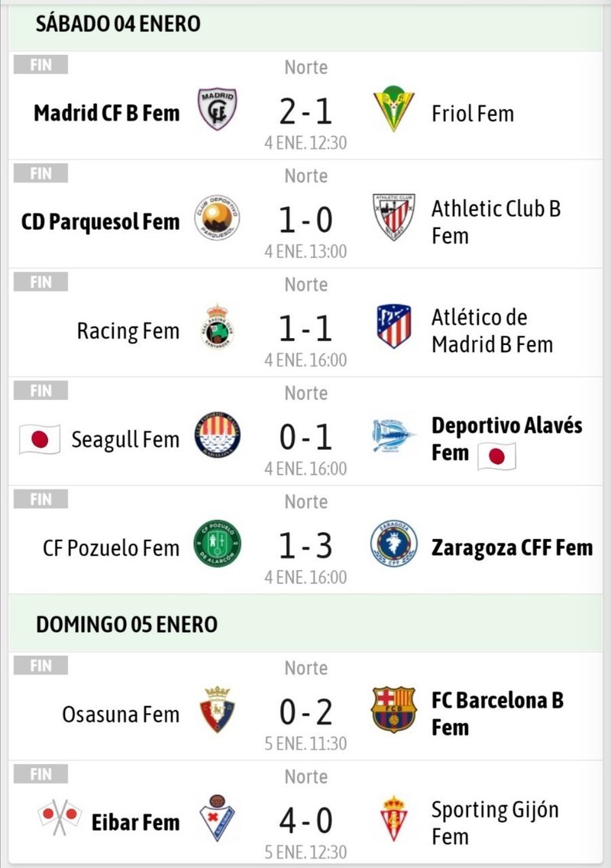
Task: Click the CF Pozuelo de Alarcón badge
Action: 217,543
